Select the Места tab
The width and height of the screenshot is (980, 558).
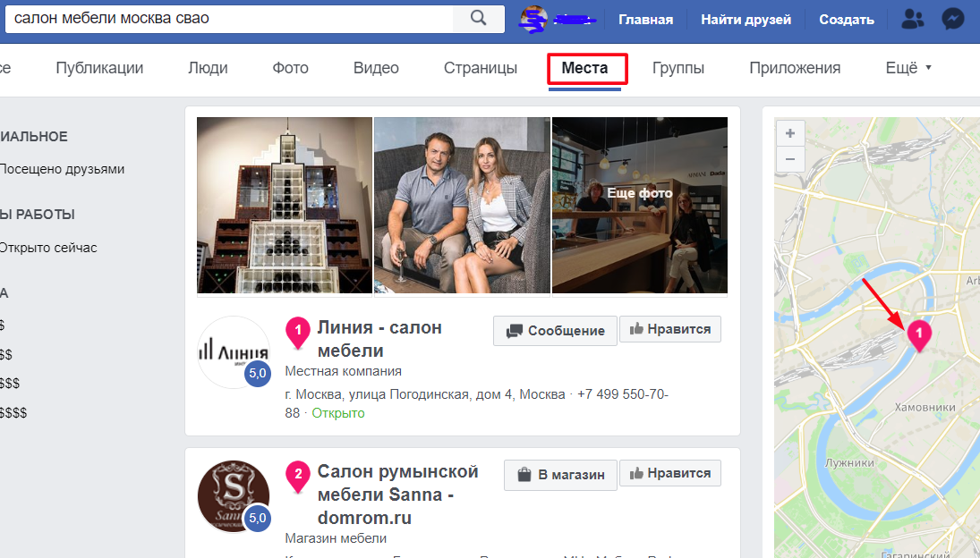point(584,67)
